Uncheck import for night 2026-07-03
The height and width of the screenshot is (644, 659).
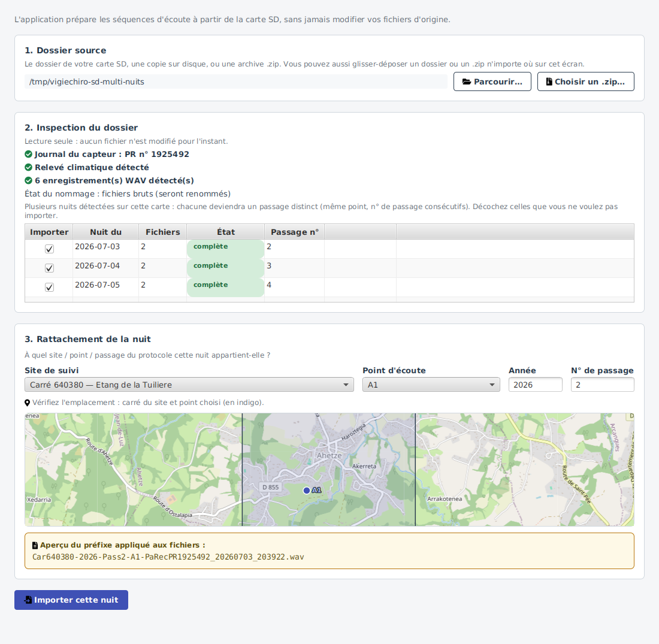[49, 249]
